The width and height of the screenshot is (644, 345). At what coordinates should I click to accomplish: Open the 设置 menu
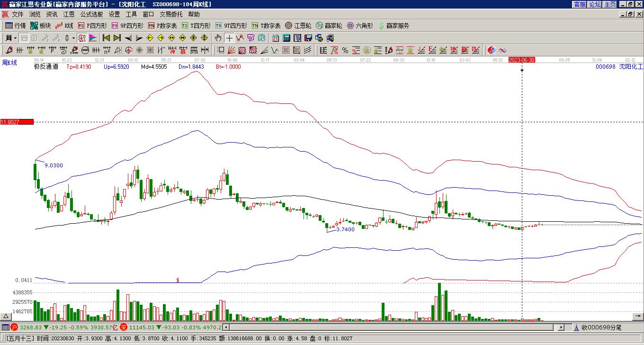coord(114,15)
